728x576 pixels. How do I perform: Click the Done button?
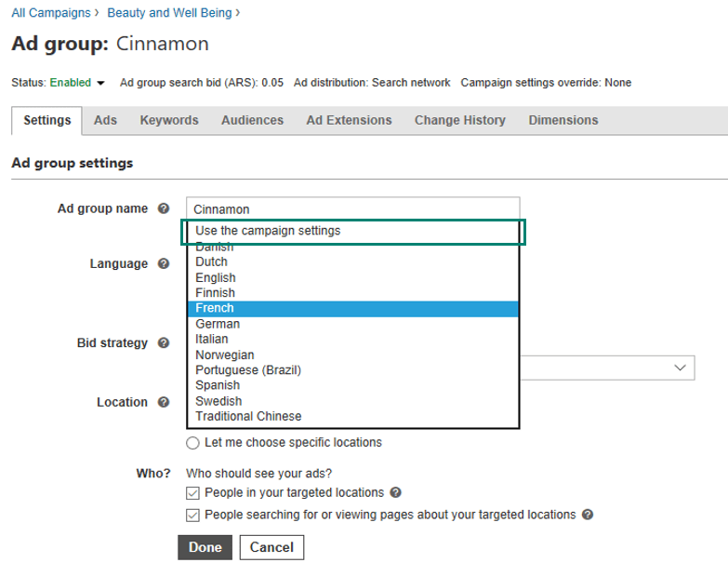tap(205, 547)
